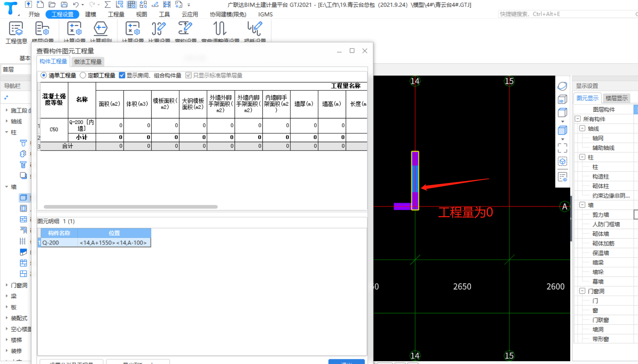Click 位置 column header

114,233
